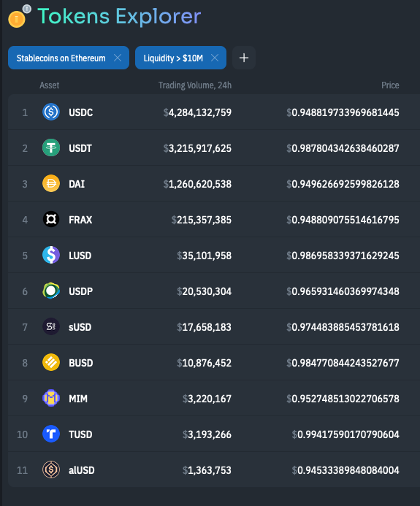Remove the Stablecoins on Ethereum filter
The width and height of the screenshot is (420, 506).
coord(118,58)
